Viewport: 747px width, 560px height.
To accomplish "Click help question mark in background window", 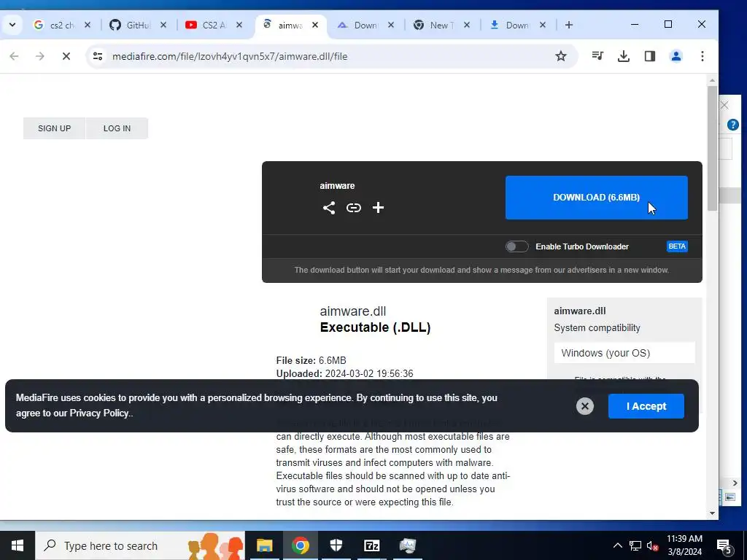I will pyautogui.click(x=732, y=125).
